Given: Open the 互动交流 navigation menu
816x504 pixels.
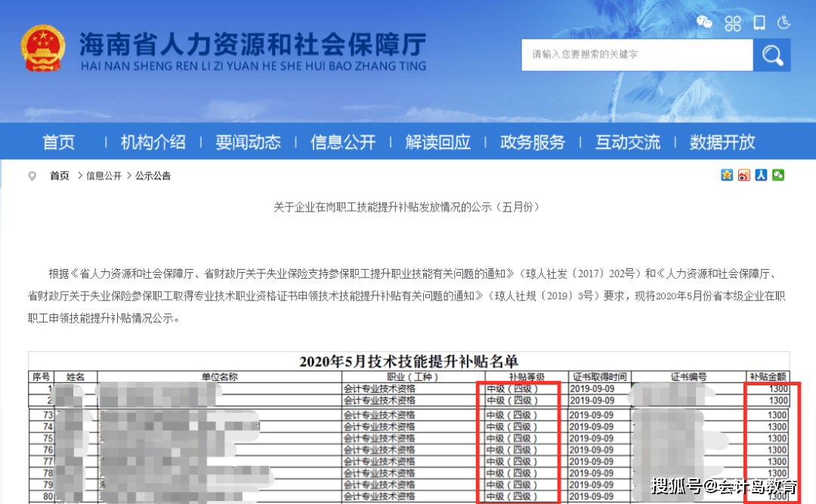Looking at the screenshot, I should tap(628, 141).
